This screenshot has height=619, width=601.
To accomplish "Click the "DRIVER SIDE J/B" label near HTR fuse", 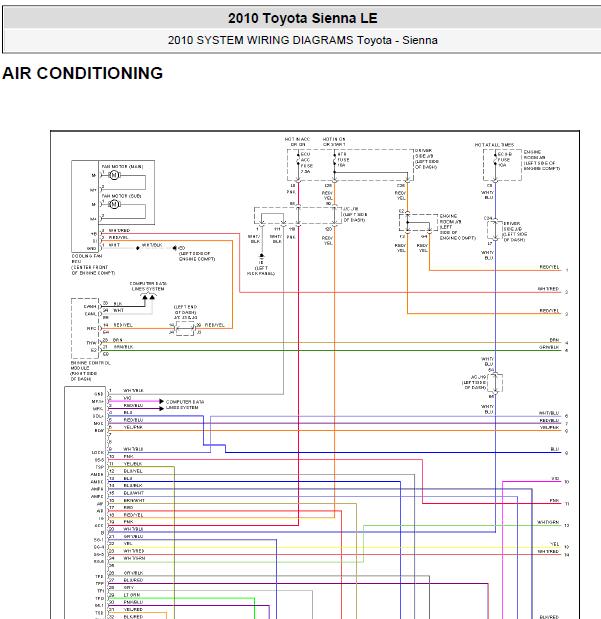I will (x=424, y=153).
